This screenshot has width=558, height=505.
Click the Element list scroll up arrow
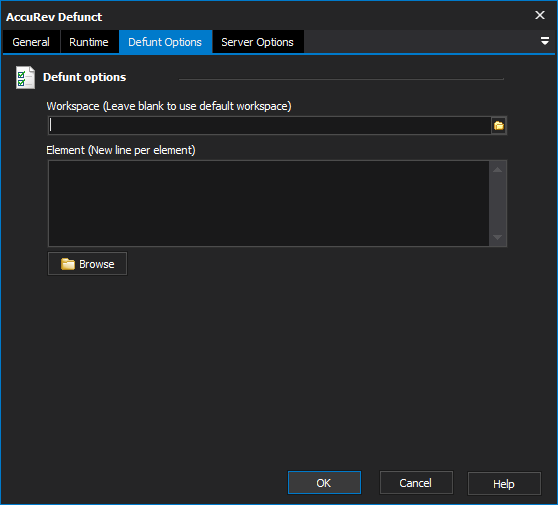click(498, 170)
